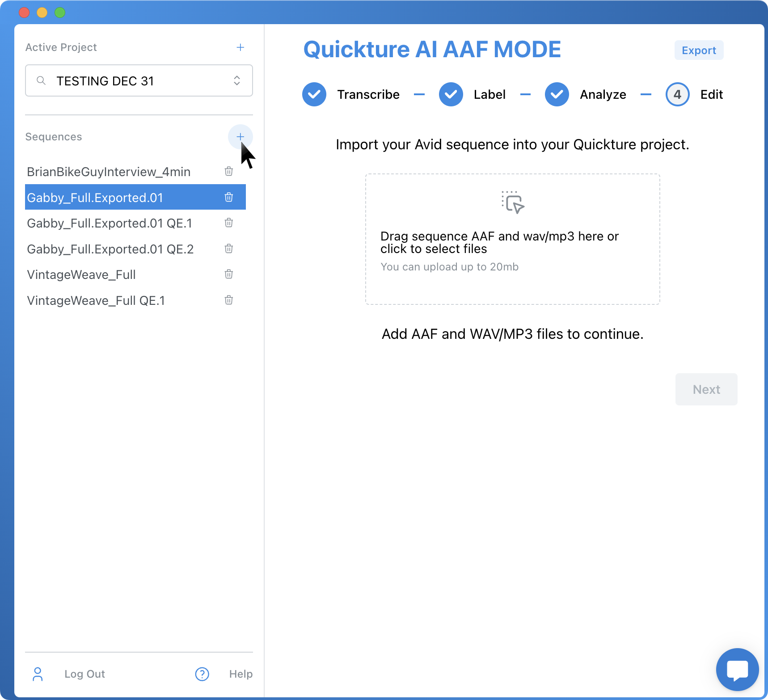Expand project list using up-down chevrons
The height and width of the screenshot is (700, 768).
tap(237, 80)
